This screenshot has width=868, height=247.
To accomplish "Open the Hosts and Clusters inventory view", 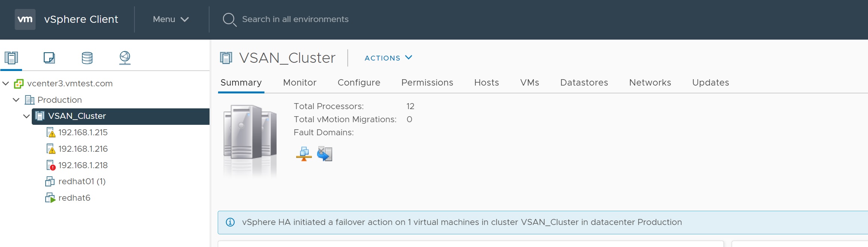I will point(11,58).
